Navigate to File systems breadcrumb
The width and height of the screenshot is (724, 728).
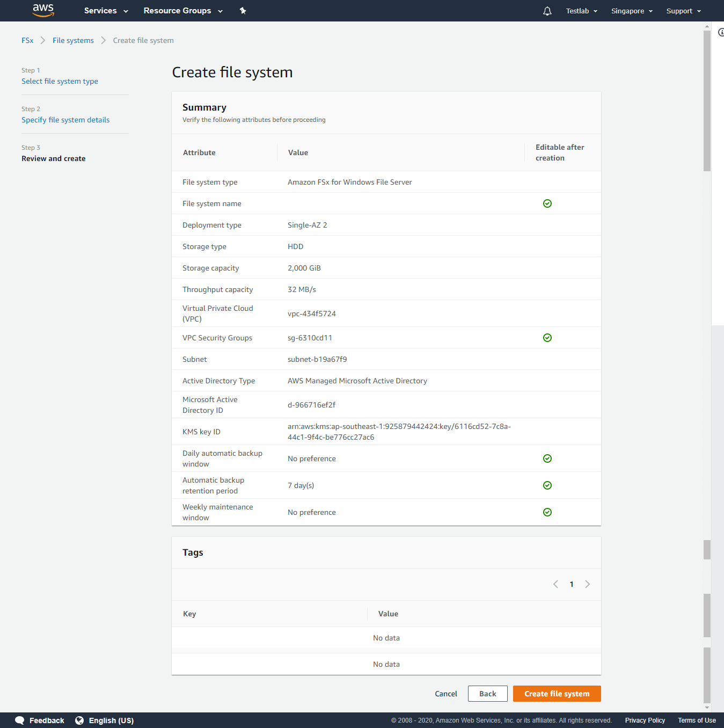click(x=73, y=40)
